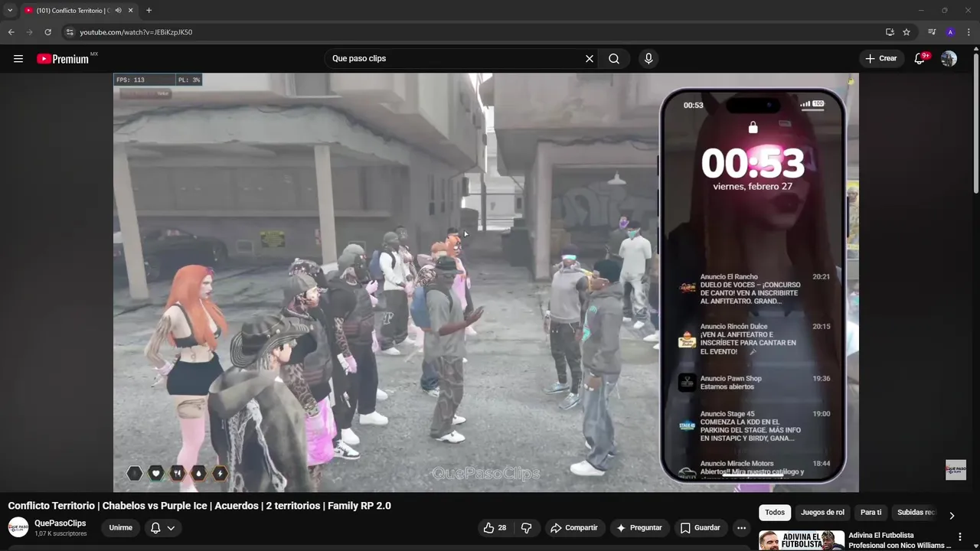Start voice search with the microphone
980x551 pixels.
click(x=648, y=59)
